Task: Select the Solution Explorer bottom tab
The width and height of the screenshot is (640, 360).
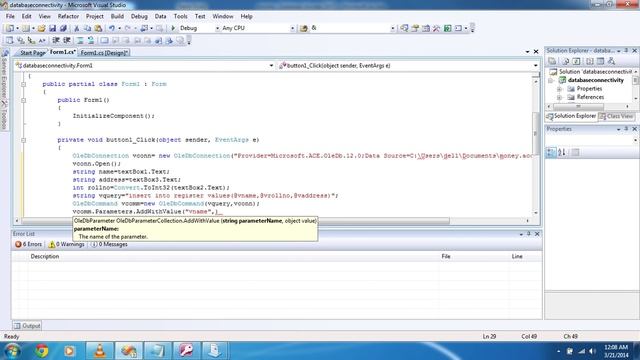Action: (x=571, y=116)
